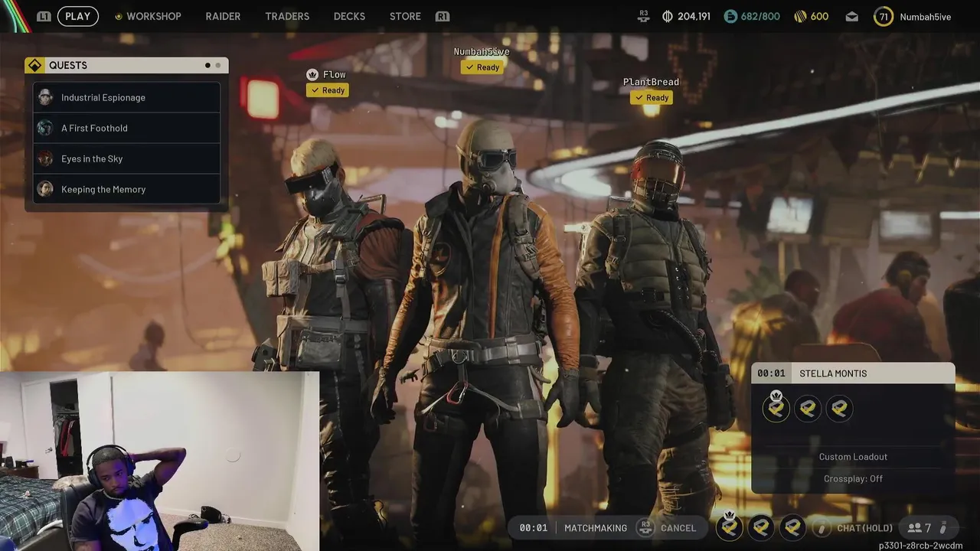Image resolution: width=980 pixels, height=551 pixels.
Task: Open the mail envelope icon
Action: point(851,17)
